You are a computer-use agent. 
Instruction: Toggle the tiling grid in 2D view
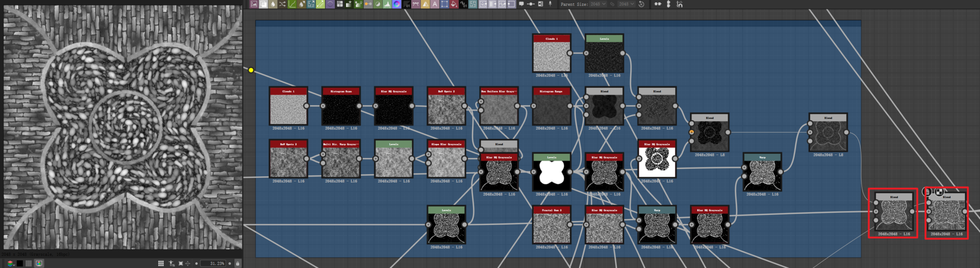[x=161, y=264]
